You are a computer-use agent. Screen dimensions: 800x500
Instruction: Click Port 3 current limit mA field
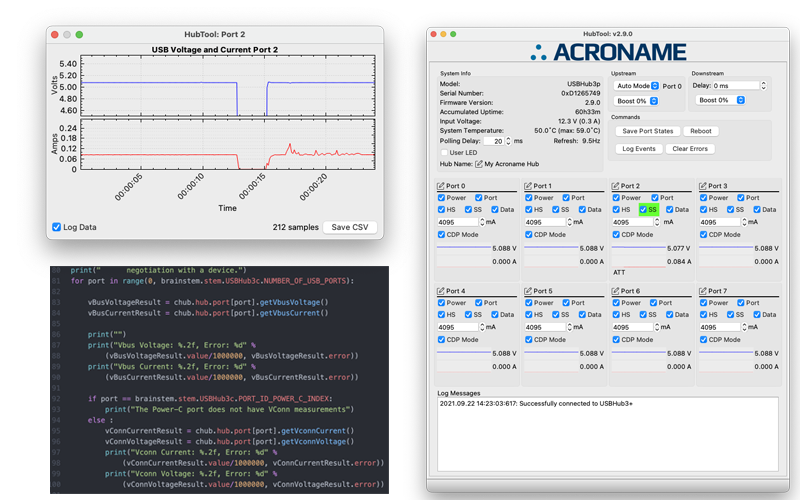click(x=720, y=222)
